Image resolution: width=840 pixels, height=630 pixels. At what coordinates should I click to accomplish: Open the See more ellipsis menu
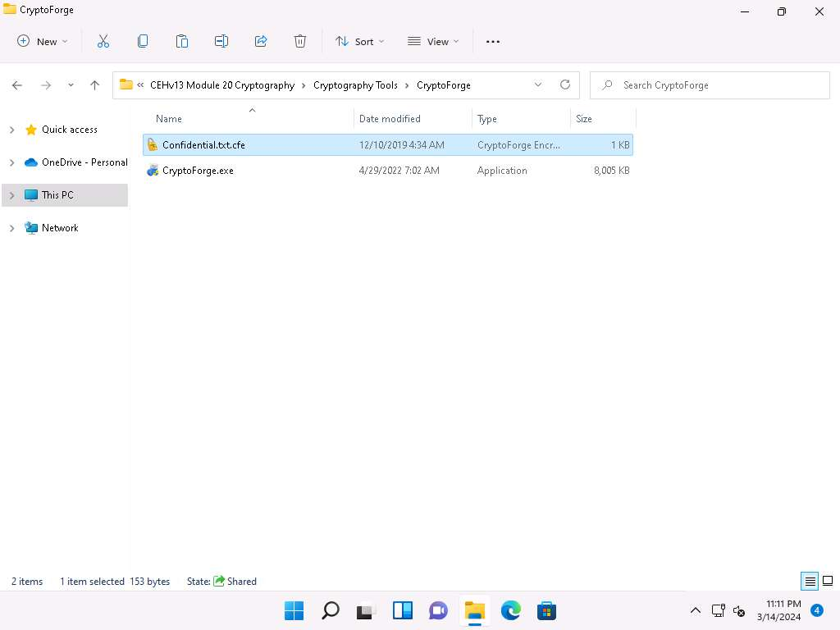492,41
